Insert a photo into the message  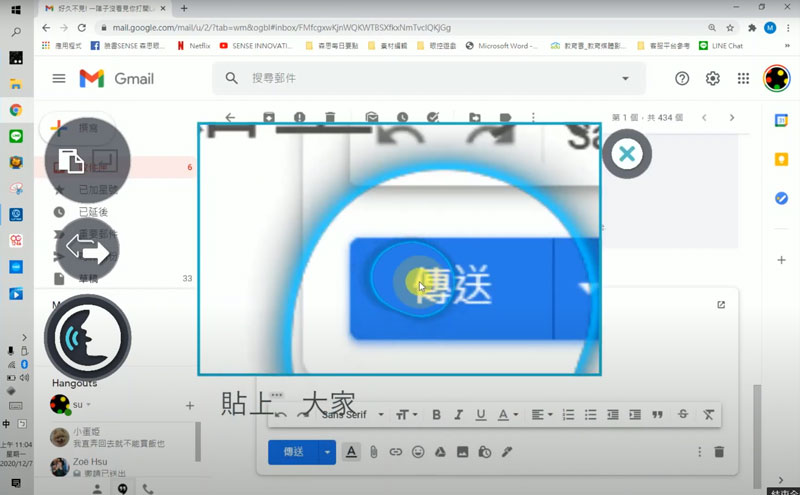462,452
